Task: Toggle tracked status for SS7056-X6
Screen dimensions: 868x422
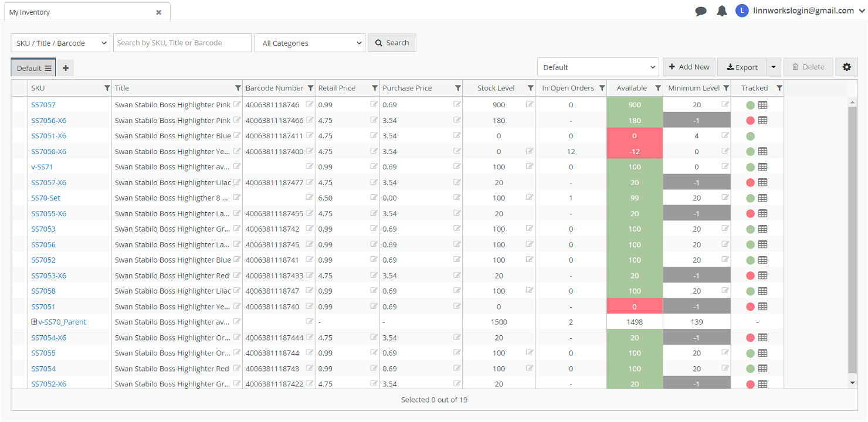Action: point(750,120)
